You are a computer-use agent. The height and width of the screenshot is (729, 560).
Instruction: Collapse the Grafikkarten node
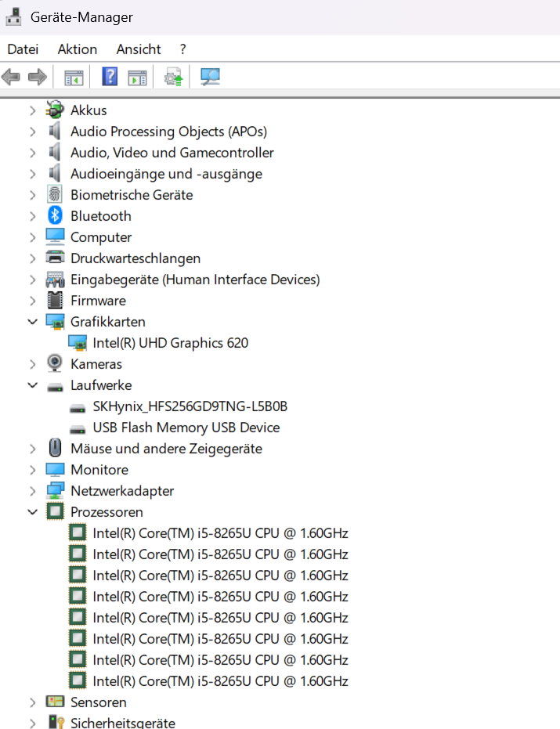coord(32,322)
